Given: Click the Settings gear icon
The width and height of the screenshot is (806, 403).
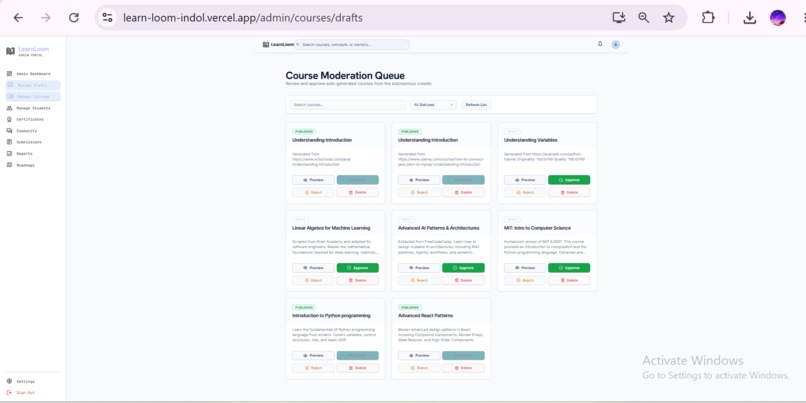Looking at the screenshot, I should [x=9, y=381].
